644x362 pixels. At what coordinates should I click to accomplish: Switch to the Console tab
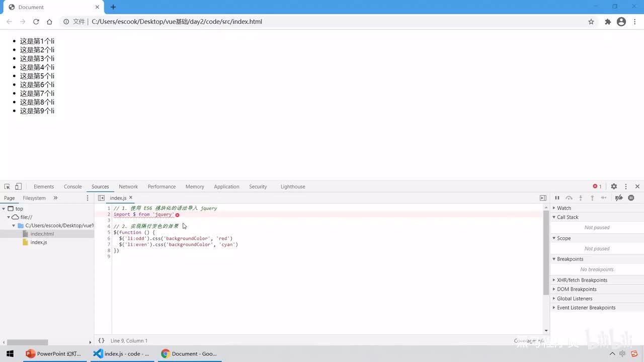(x=73, y=187)
